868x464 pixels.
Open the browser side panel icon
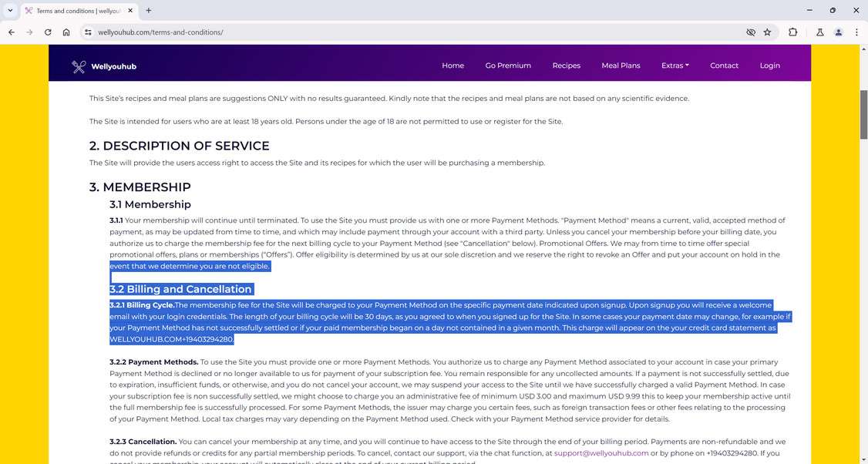792,32
